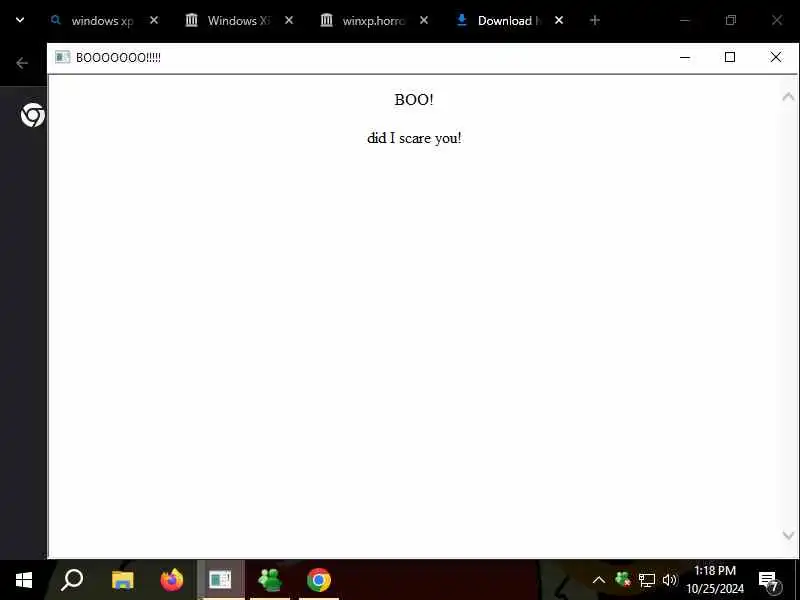Click the BOOOOOOO window title icon
The image size is (800, 600).
pyautogui.click(x=62, y=57)
